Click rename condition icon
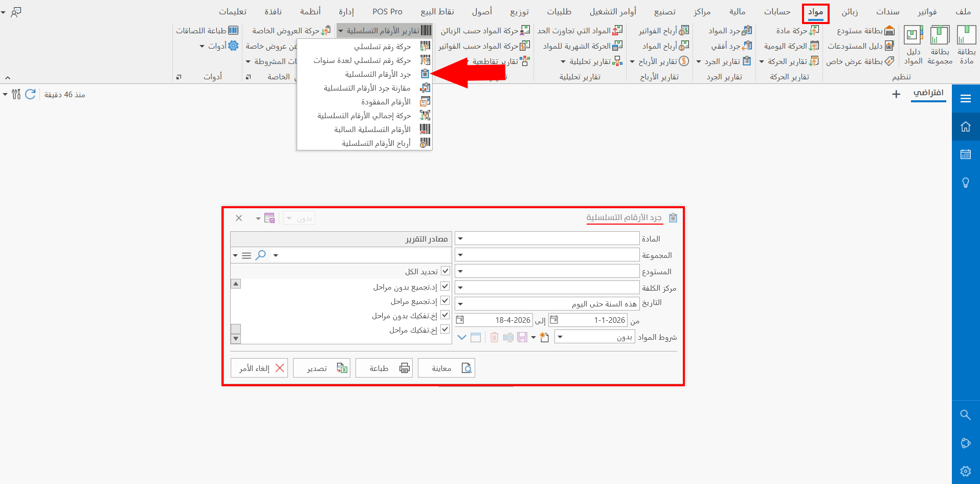Image resolution: width=980 pixels, height=484 pixels. (508, 337)
